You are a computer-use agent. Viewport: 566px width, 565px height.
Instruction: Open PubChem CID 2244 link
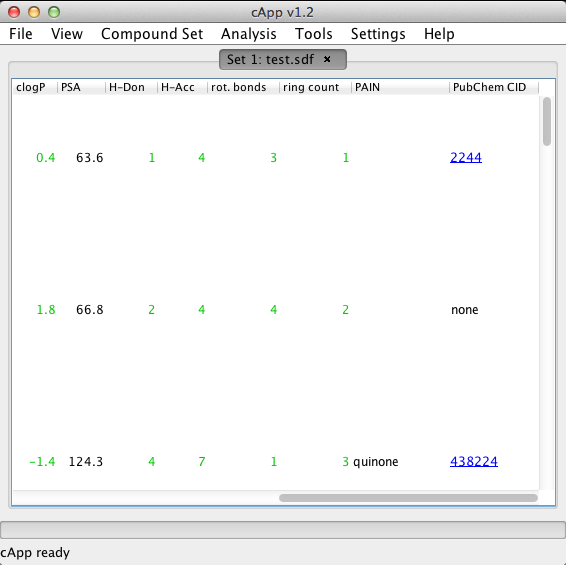(x=466, y=157)
